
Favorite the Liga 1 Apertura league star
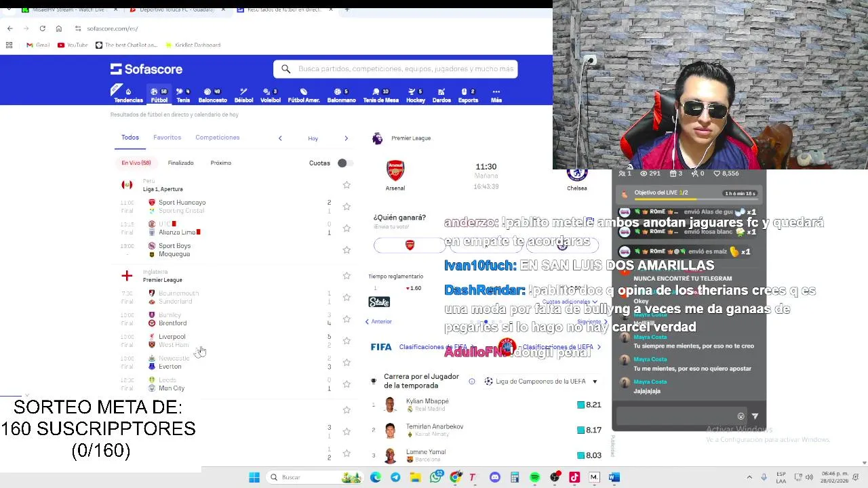coord(347,184)
